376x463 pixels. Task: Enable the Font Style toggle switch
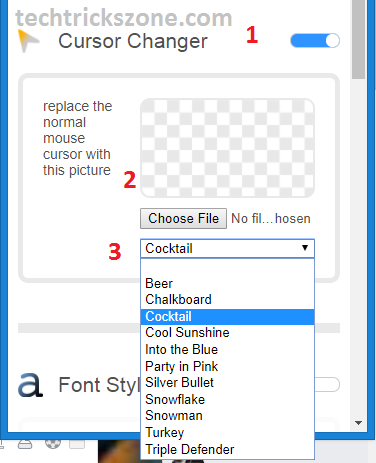click(x=327, y=385)
